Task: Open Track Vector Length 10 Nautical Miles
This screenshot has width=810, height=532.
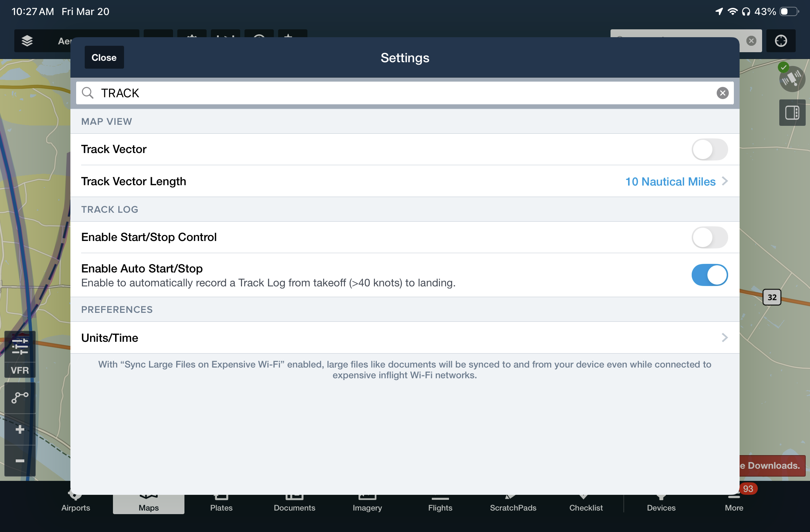Action: [x=676, y=182]
